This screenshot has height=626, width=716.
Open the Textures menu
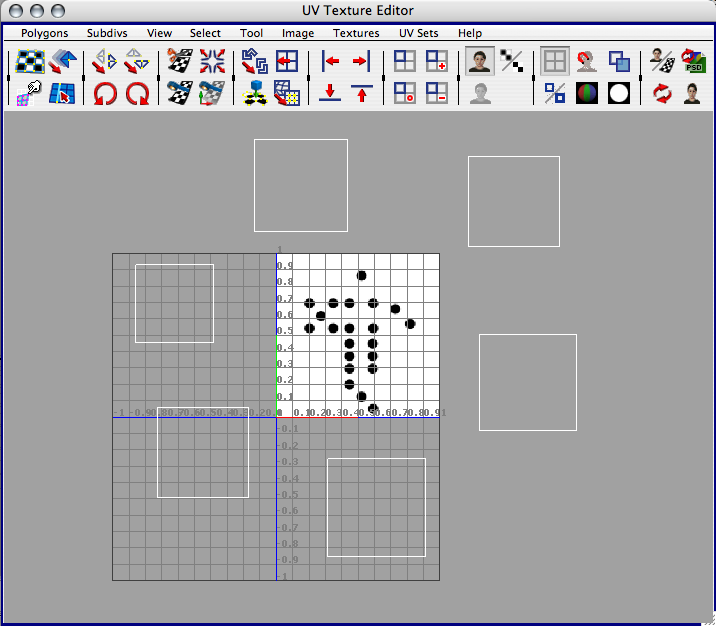point(356,33)
